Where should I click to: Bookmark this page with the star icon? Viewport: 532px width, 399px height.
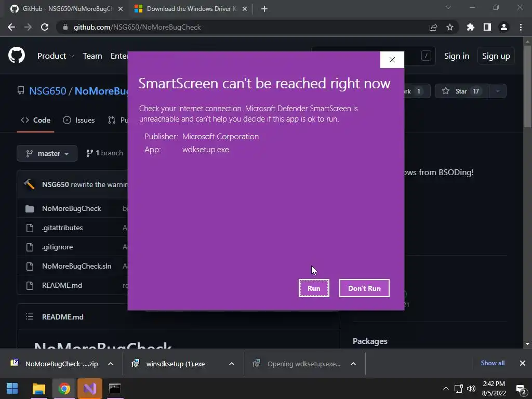click(450, 27)
